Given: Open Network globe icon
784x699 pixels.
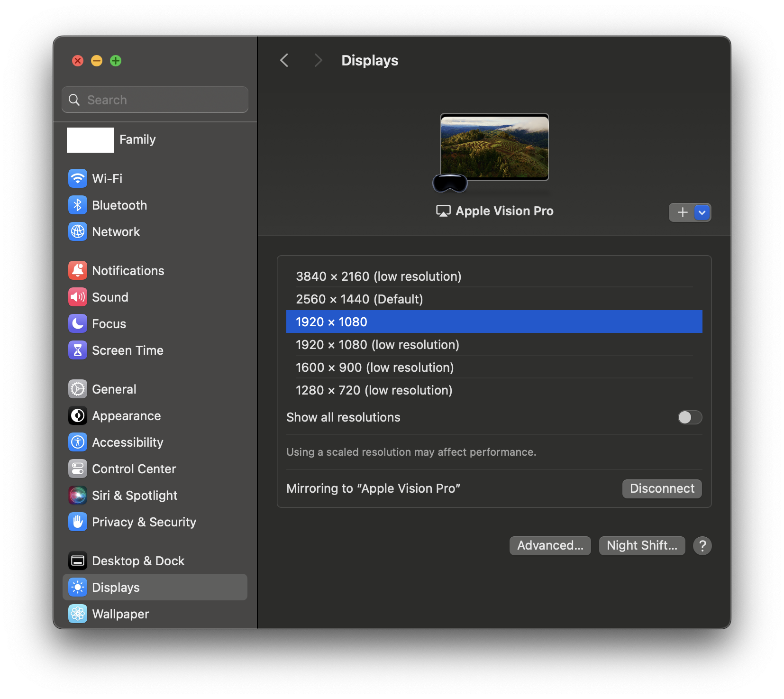Looking at the screenshot, I should point(78,231).
